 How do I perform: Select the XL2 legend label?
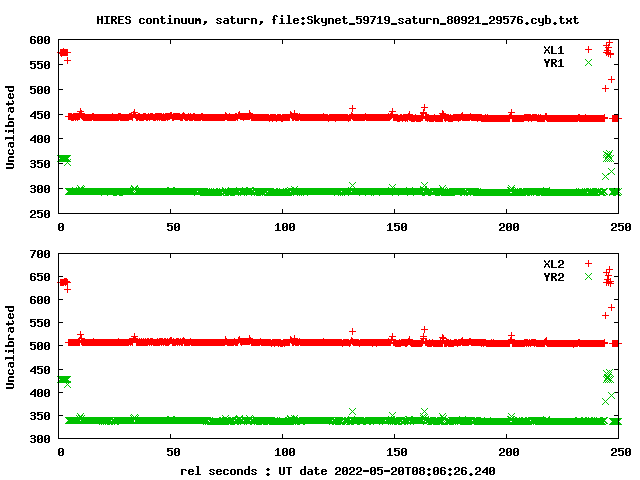[553, 264]
